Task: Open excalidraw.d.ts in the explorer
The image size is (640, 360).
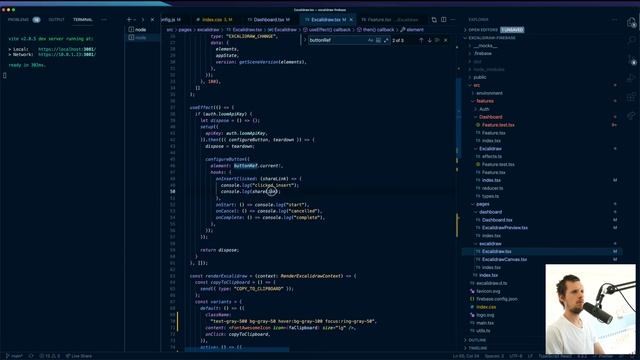Action: click(x=491, y=283)
